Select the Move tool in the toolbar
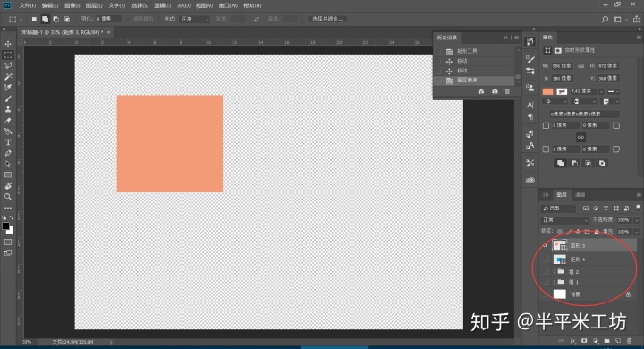 (x=8, y=44)
